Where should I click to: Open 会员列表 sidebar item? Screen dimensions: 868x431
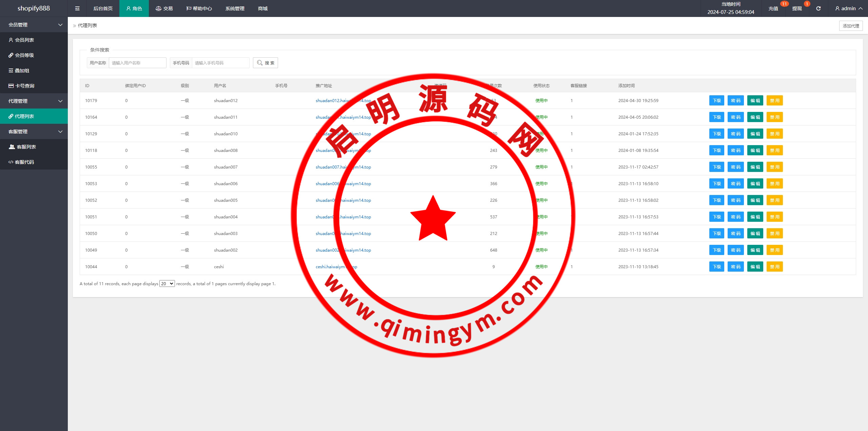(x=24, y=40)
